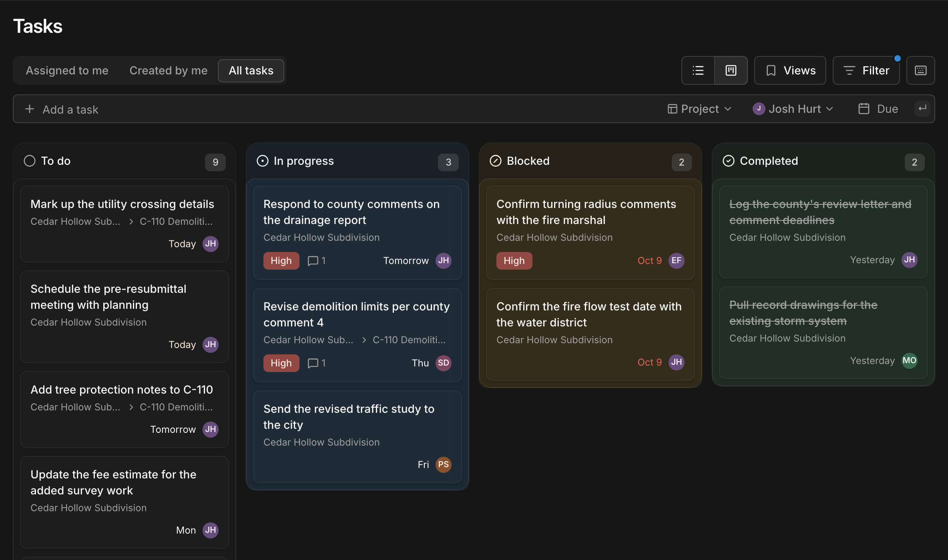Click the SD assignee avatar
Screen dimensions: 948x560
tap(443, 363)
